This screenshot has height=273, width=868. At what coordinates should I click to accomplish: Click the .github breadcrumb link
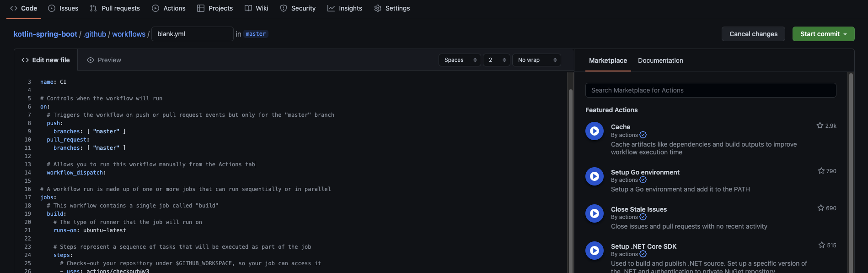(95, 34)
